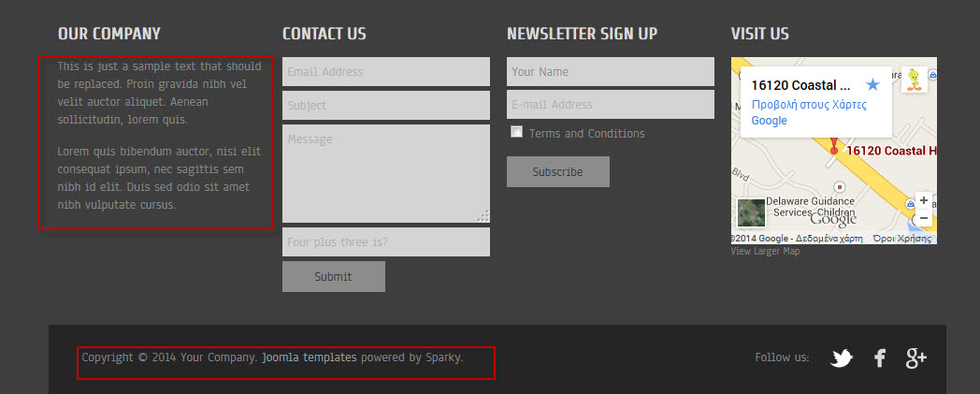Open the Twitter follow icon

click(x=842, y=358)
